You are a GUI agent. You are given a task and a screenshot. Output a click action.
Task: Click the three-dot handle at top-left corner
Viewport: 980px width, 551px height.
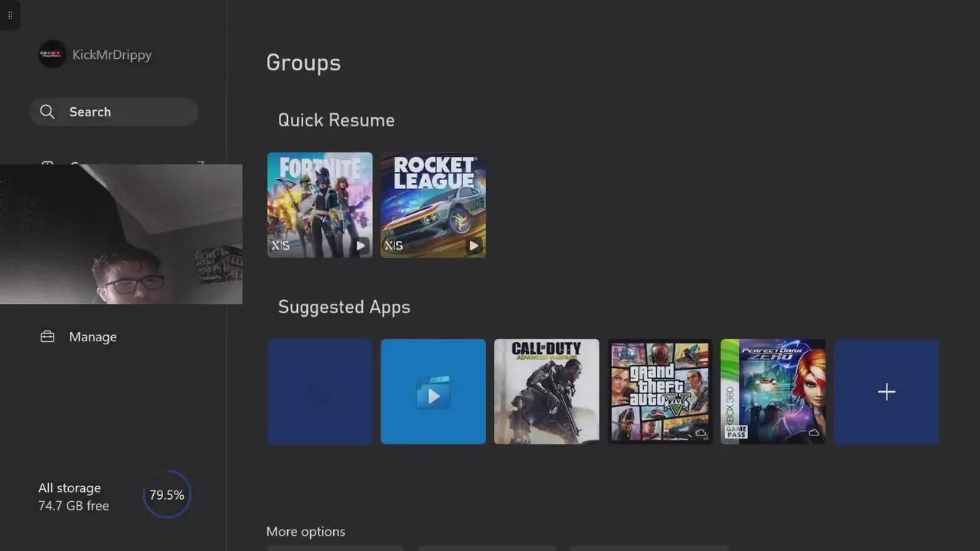click(9, 15)
